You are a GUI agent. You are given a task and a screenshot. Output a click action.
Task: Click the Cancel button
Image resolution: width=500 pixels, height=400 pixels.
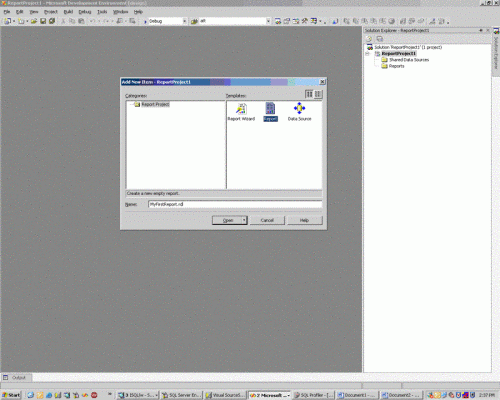point(267,220)
